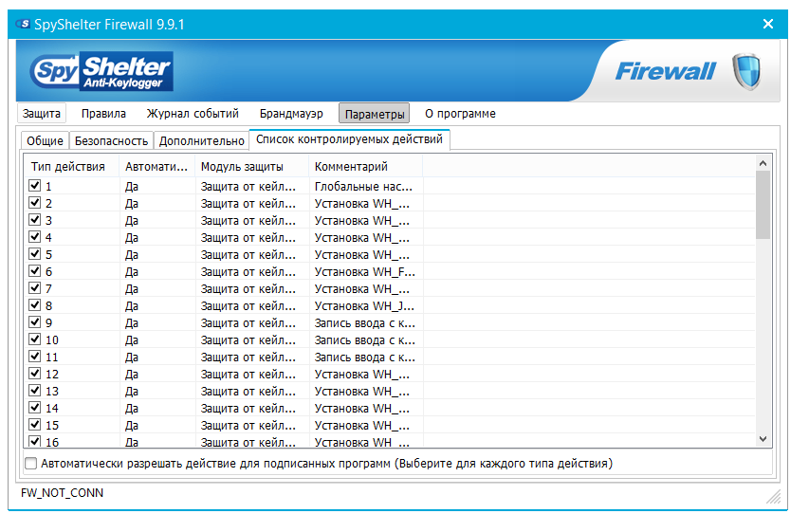Open the Дополнительно sub-tab
The width and height of the screenshot is (809, 532).
[202, 141]
